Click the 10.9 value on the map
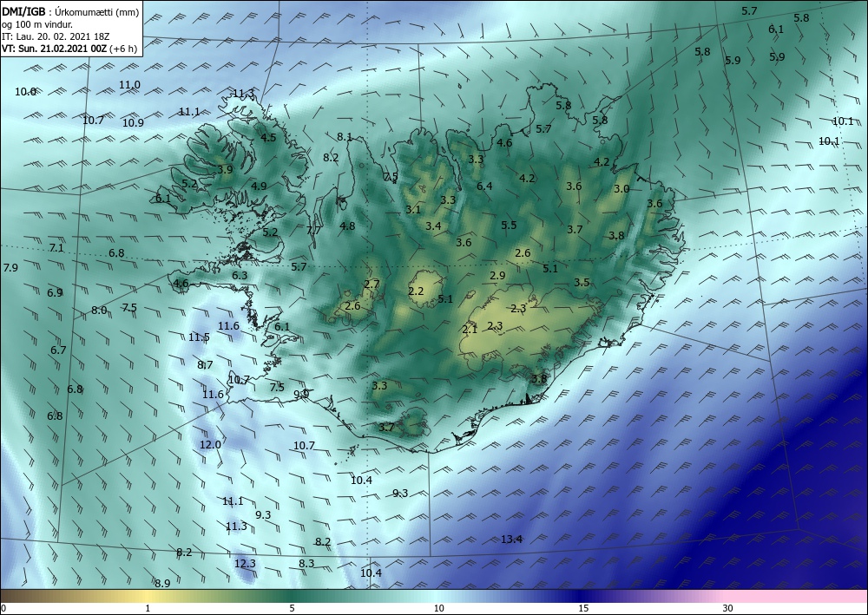Image resolution: width=868 pixels, height=615 pixels. [133, 123]
